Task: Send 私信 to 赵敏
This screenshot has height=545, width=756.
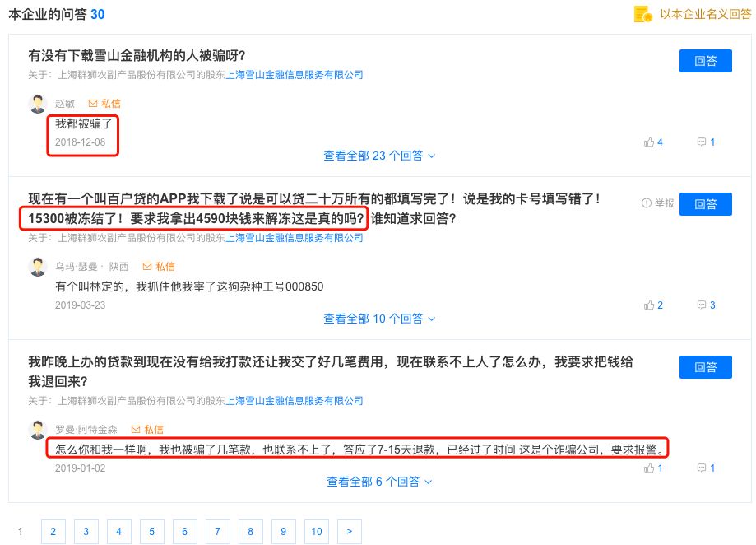Action: coord(104,104)
